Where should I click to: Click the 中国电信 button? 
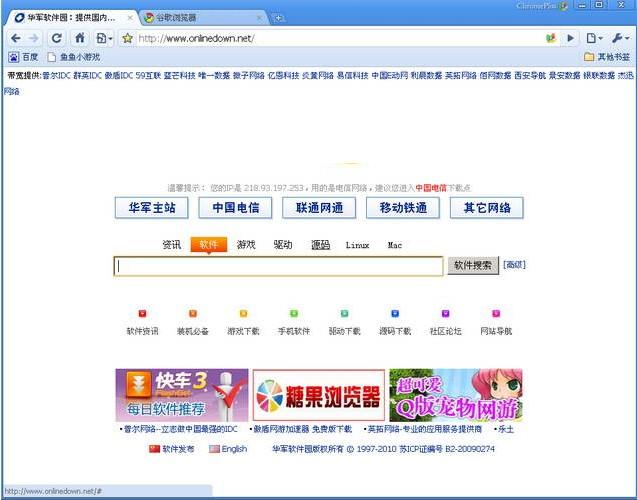click(x=235, y=208)
